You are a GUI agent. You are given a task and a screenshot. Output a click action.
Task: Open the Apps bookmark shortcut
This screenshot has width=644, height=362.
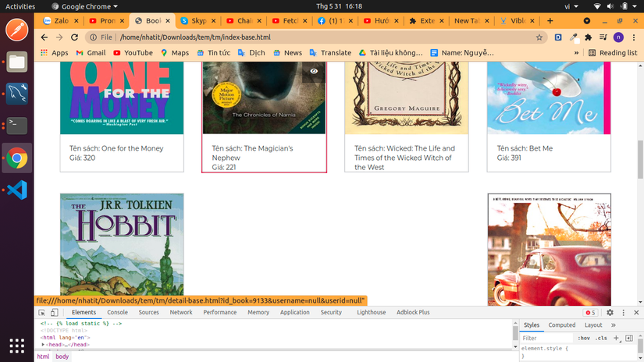[x=55, y=52]
